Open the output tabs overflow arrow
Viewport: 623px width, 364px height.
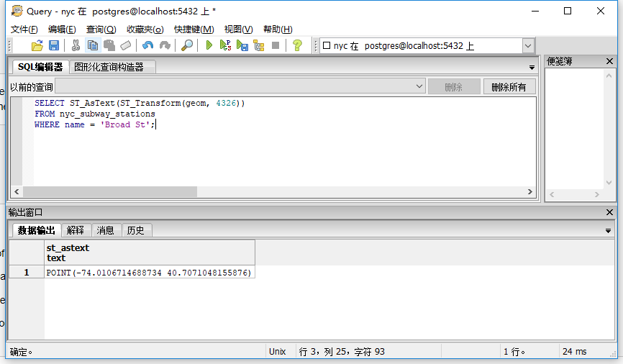(x=608, y=231)
